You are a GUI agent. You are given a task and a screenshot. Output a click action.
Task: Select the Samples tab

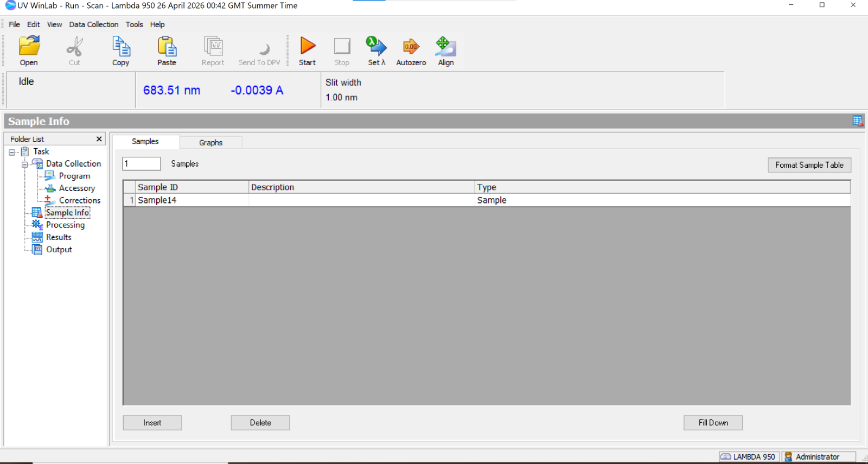click(x=145, y=141)
